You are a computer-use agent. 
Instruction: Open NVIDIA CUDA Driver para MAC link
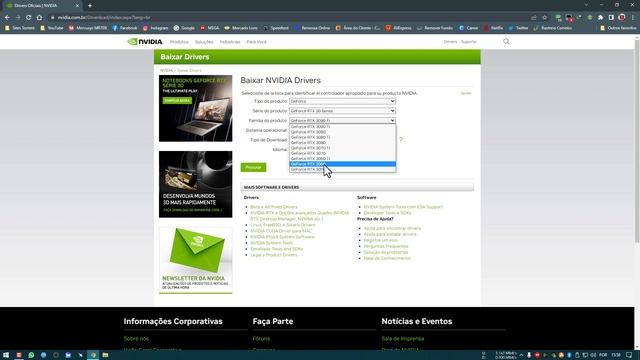pos(281,231)
